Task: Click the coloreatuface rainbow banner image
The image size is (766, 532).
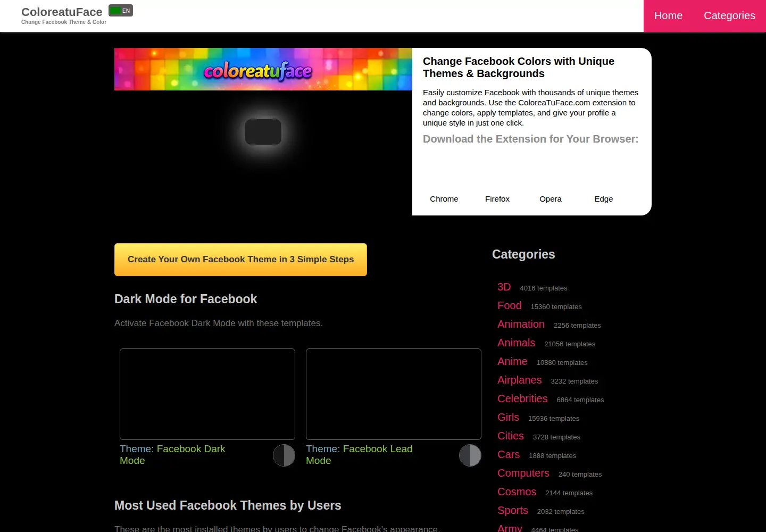Action: pos(263,69)
